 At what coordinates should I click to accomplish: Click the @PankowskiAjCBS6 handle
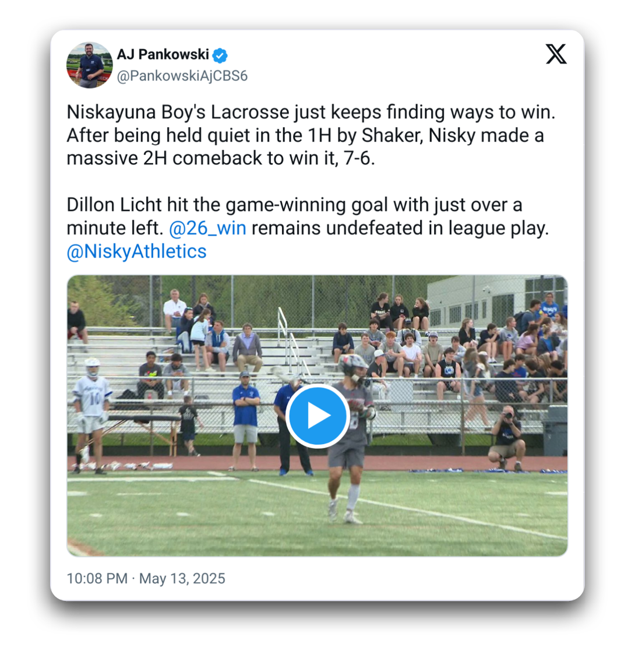click(x=182, y=76)
